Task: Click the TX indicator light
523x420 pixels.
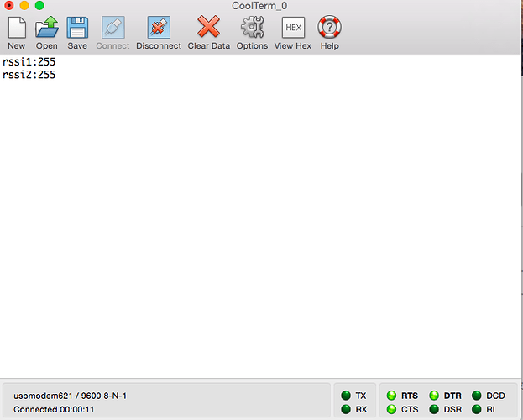Action: 346,396
